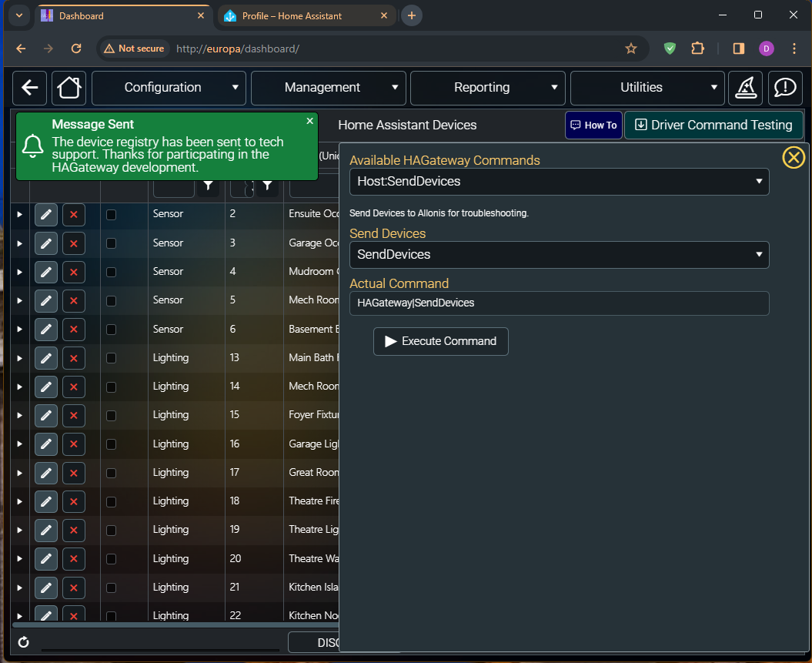Click the Execute Command button
Viewport: 812px width, 663px height.
(441, 341)
